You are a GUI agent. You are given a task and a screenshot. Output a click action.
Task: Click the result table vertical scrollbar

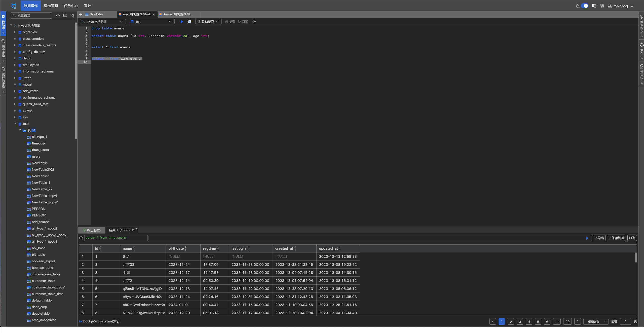tap(636, 257)
